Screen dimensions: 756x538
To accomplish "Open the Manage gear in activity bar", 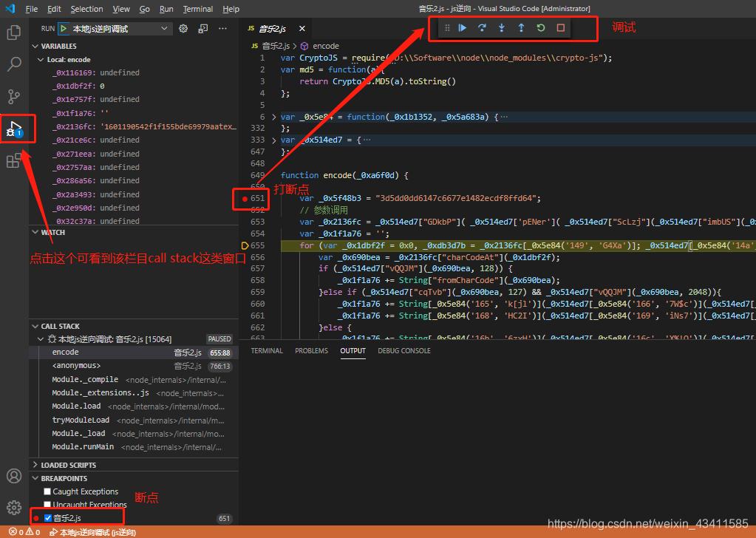I will tap(14, 508).
